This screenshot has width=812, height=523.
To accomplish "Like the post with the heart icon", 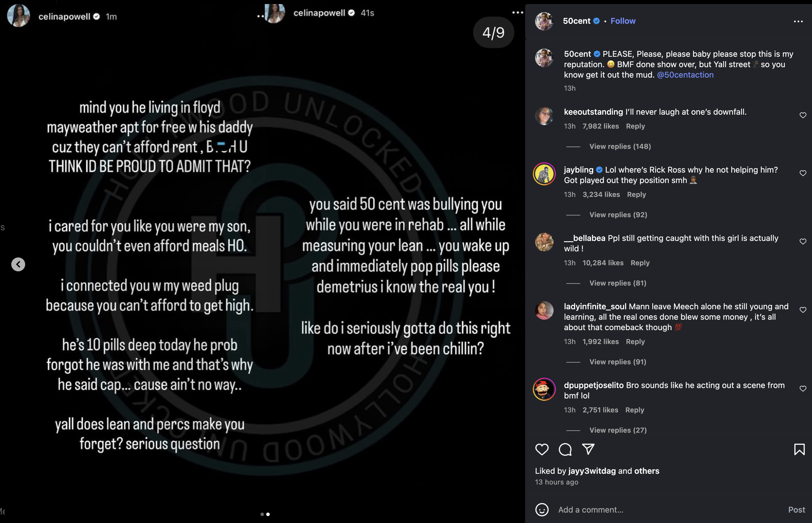I will (541, 449).
